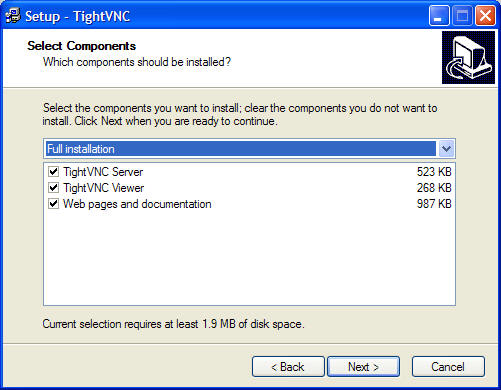Select the TightVNC Viewer list row
The width and height of the screenshot is (501, 390).
[249, 188]
